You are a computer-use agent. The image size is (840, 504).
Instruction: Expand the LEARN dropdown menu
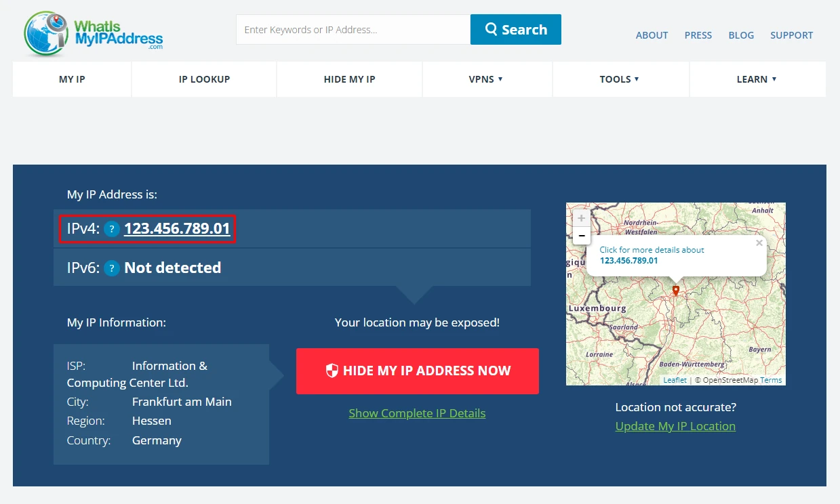point(757,79)
